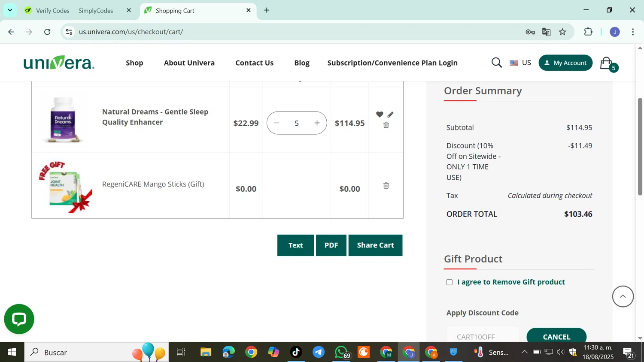
Task: Open notification center with badge 21
Action: (x=629, y=353)
